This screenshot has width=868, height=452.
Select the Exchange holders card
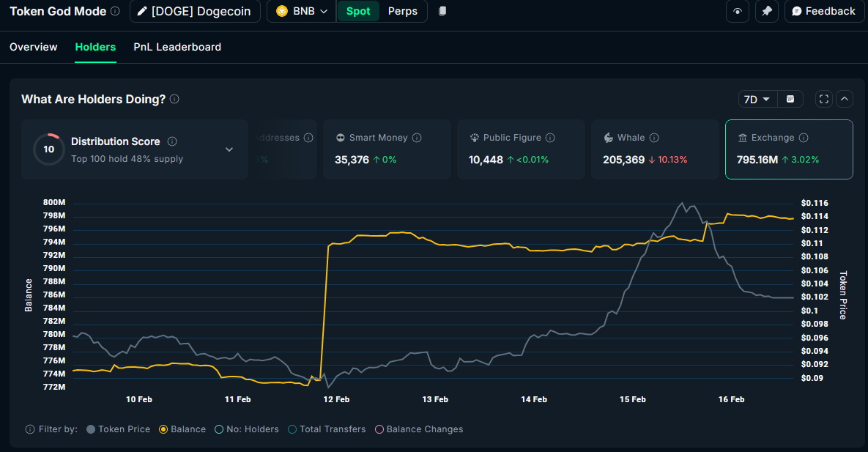pyautogui.click(x=789, y=149)
